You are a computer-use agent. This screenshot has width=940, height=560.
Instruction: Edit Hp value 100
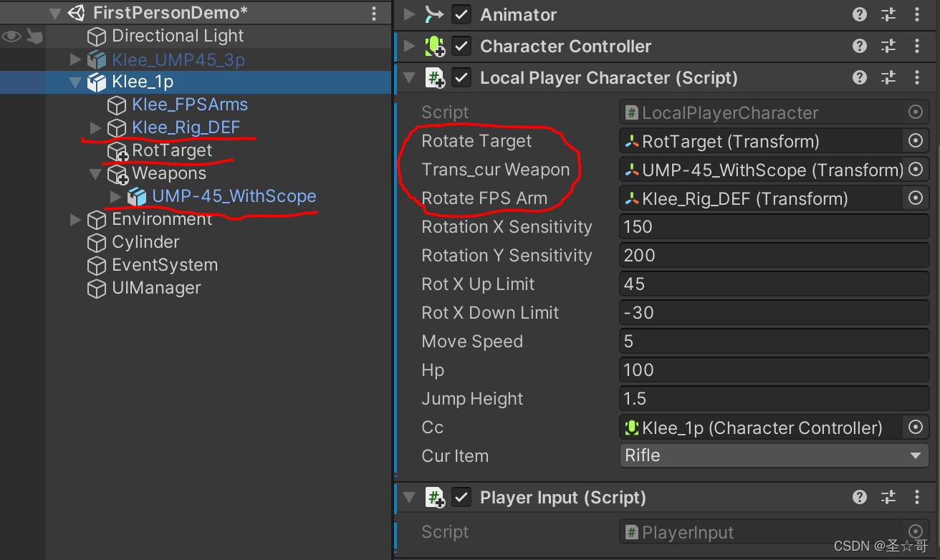point(774,370)
